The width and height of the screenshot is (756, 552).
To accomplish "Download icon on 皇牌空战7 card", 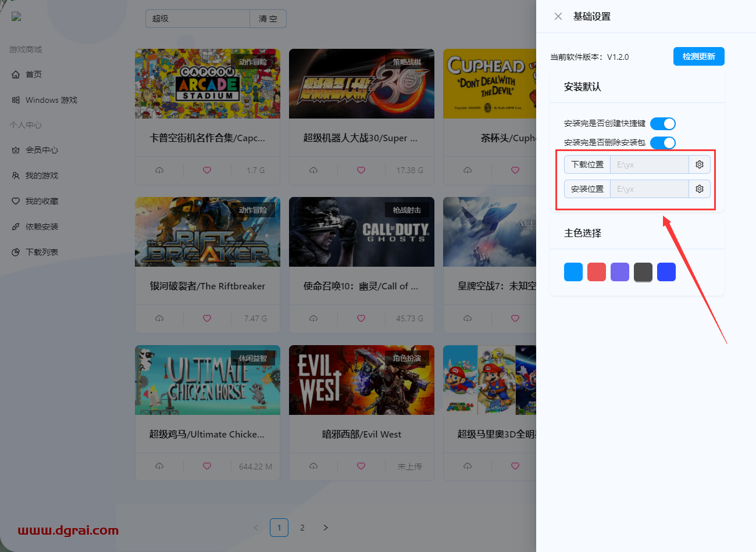I will coord(468,318).
